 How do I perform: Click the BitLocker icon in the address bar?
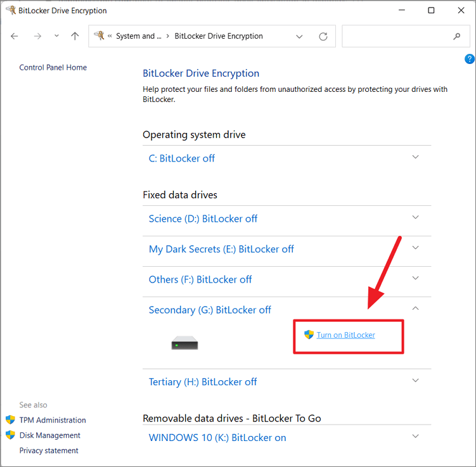tap(100, 36)
